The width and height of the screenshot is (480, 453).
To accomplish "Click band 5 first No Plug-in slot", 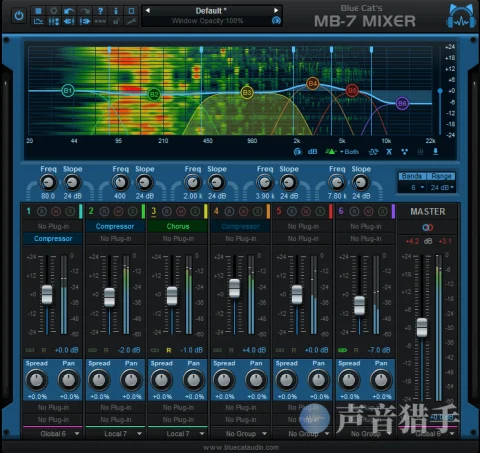I will (x=303, y=226).
